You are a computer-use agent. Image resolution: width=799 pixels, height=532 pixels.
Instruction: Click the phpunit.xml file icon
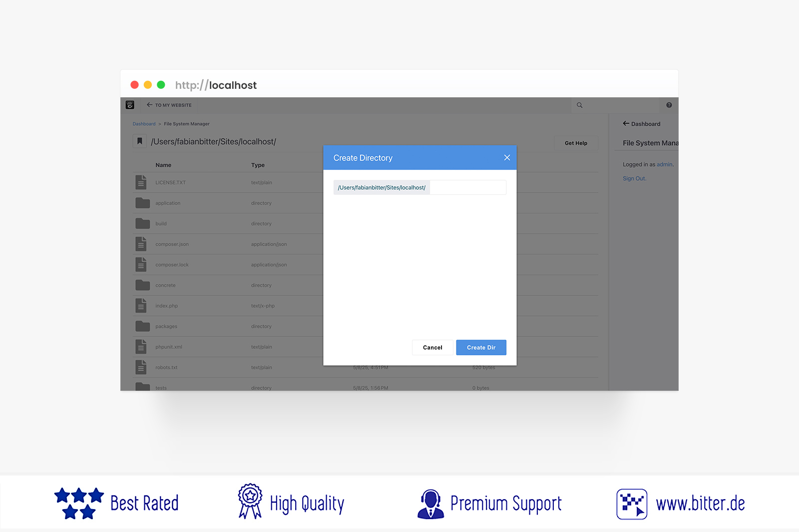click(141, 346)
